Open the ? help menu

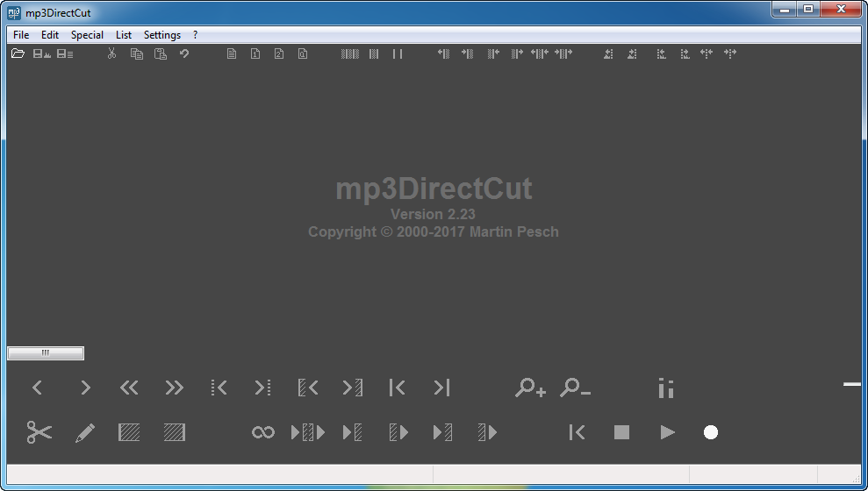(x=195, y=35)
